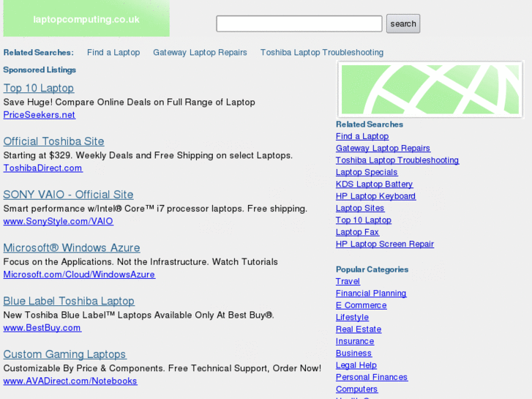
Task: Visit the www.AVADirect.com/Notebooks link
Action: (x=70, y=381)
